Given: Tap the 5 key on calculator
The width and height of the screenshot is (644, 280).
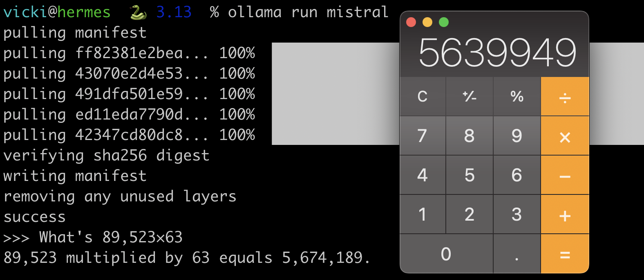Looking at the screenshot, I should pos(470,175).
